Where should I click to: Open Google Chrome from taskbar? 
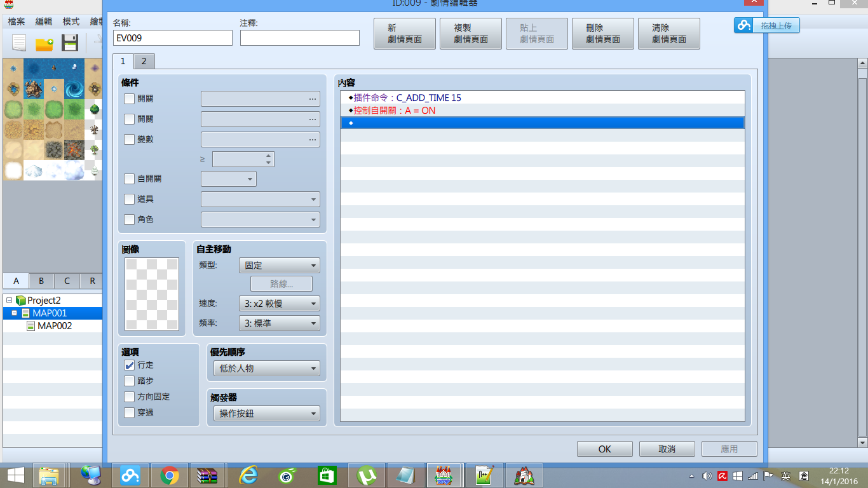point(169,475)
